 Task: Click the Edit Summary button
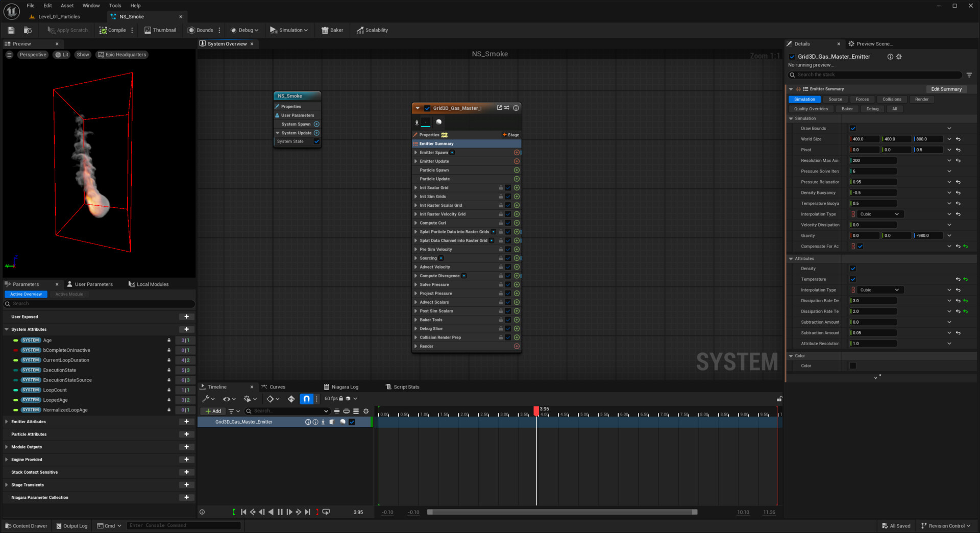(x=947, y=89)
